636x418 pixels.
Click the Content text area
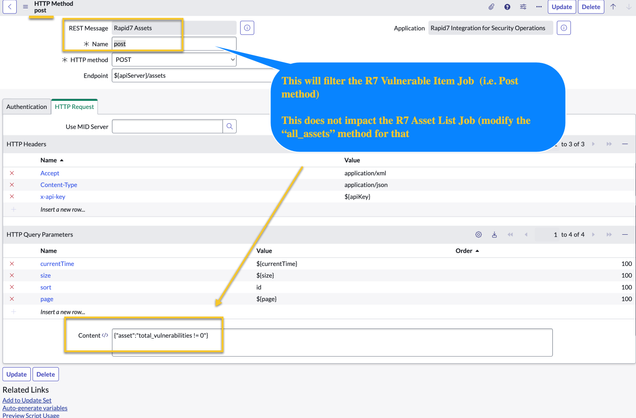tap(332, 343)
